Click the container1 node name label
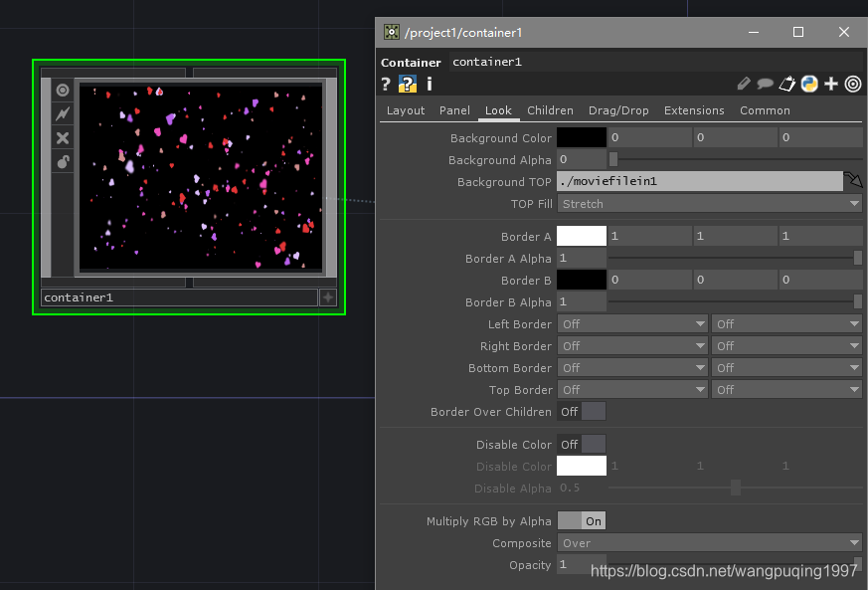Screen dimensions: 868x590 point(179,297)
